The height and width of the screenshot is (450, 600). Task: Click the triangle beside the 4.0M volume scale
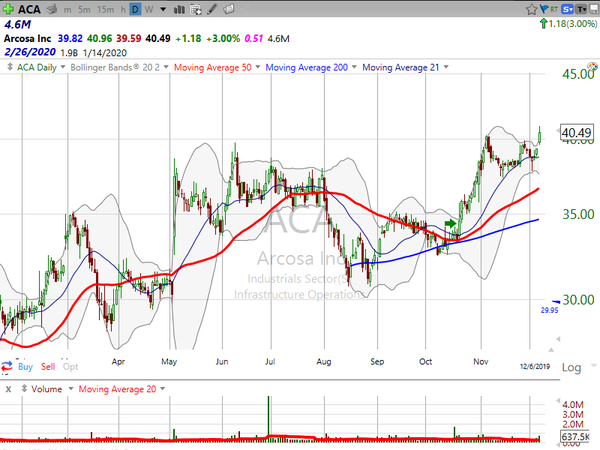tap(558, 401)
